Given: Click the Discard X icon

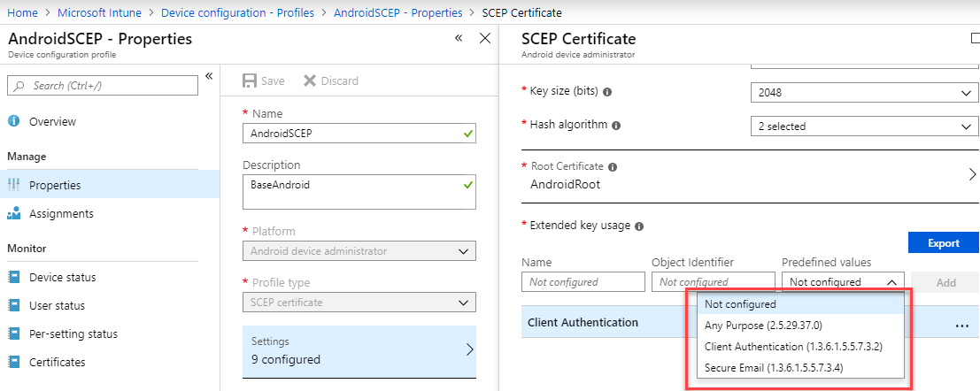Looking at the screenshot, I should point(309,80).
